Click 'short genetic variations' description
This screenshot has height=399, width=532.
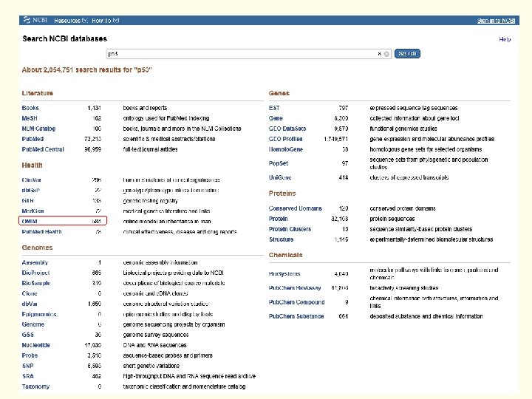coord(151,366)
